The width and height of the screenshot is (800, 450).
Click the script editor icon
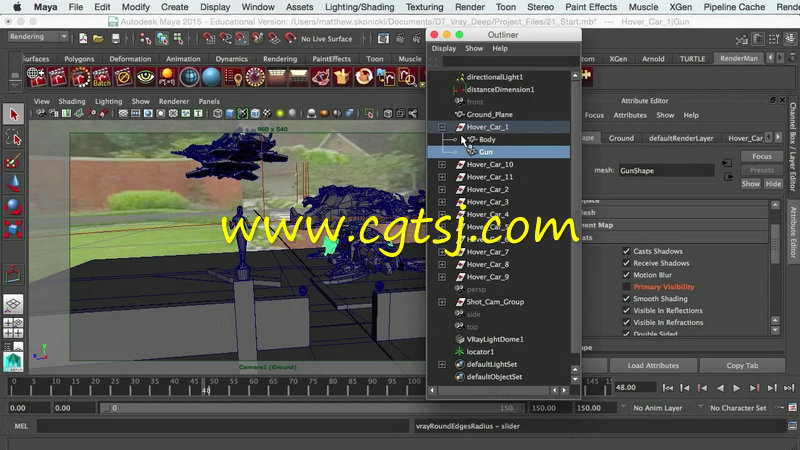(792, 426)
